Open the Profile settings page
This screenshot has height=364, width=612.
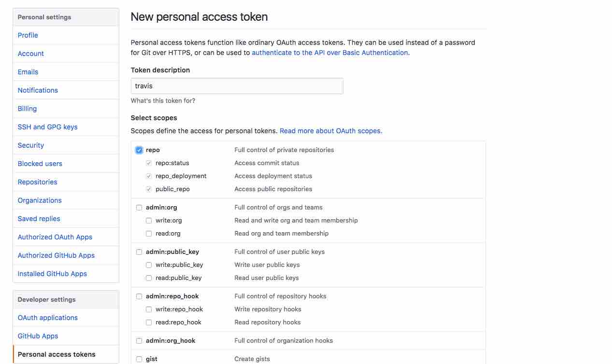(x=28, y=35)
